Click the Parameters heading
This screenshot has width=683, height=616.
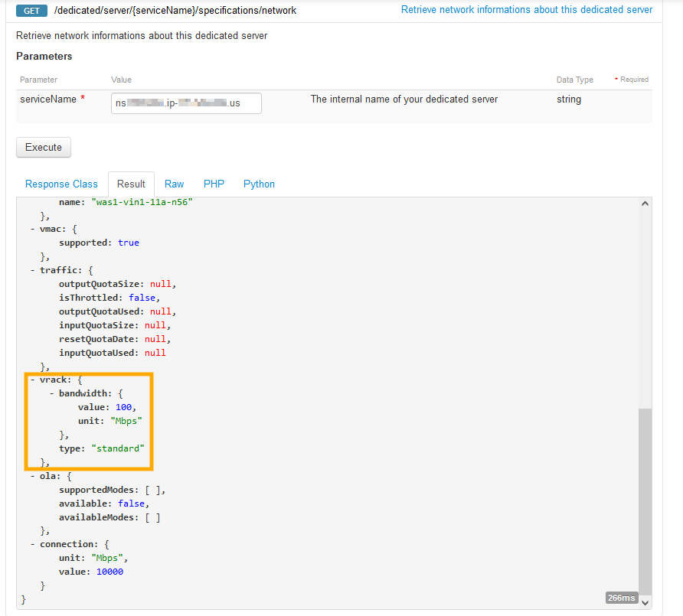tap(44, 56)
